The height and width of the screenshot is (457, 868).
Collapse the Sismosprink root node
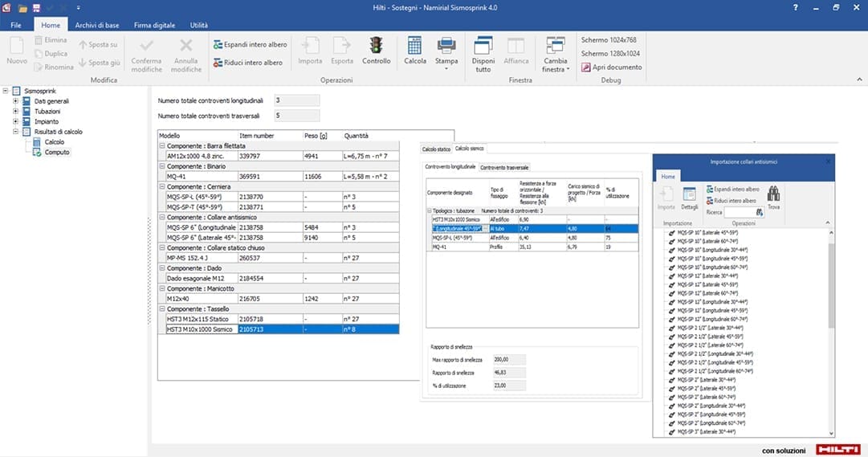click(6, 91)
